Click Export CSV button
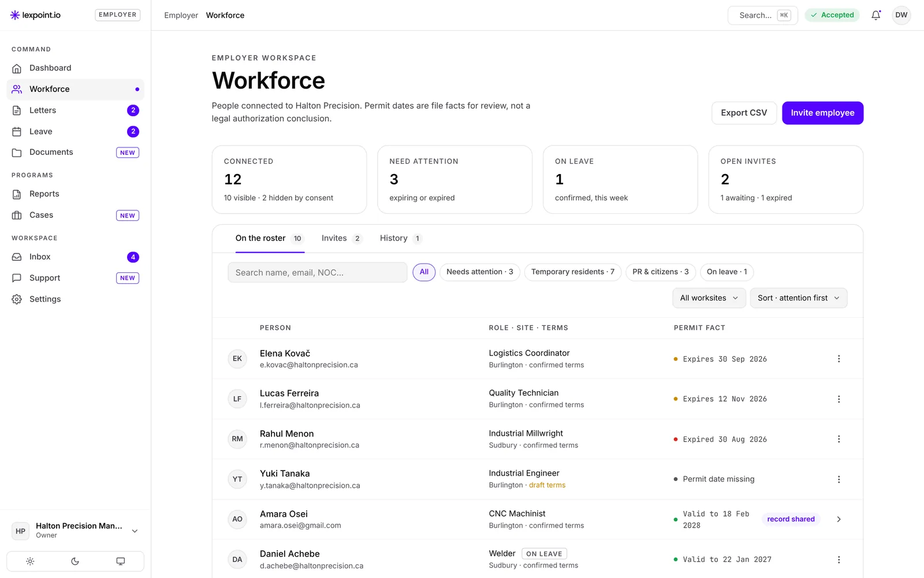The width and height of the screenshot is (924, 578). [x=744, y=113]
